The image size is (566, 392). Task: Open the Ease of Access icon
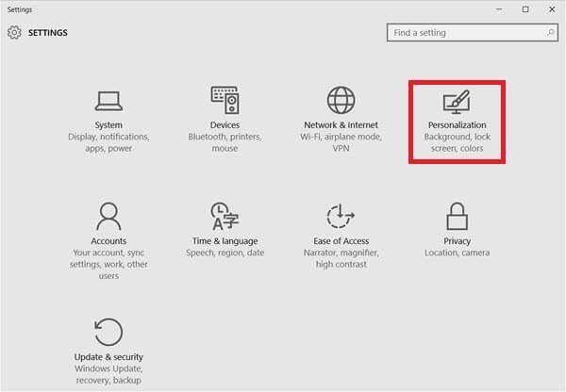click(341, 216)
